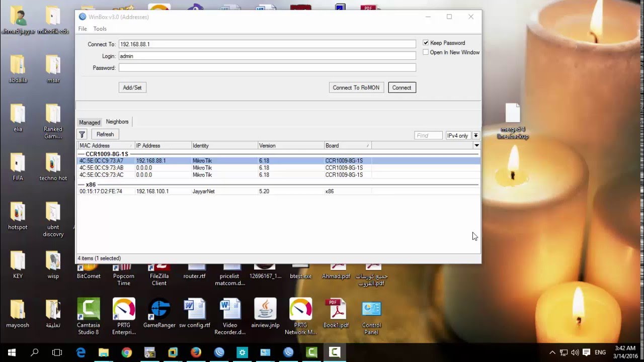
Task: Sort by the IP Address column header
Action: (163, 145)
